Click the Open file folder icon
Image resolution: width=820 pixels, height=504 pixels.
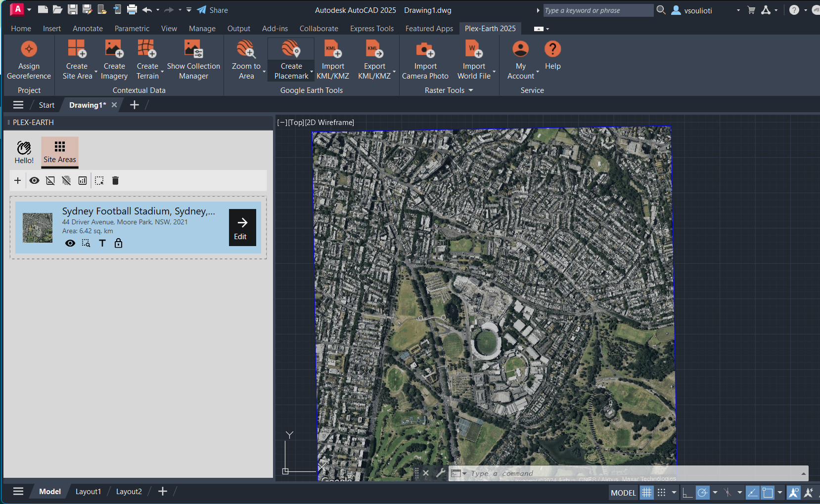tap(57, 9)
